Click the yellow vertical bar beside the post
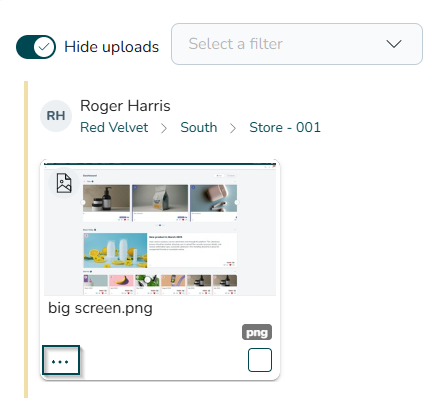Screen dimensions: 424x401 (x=26, y=239)
